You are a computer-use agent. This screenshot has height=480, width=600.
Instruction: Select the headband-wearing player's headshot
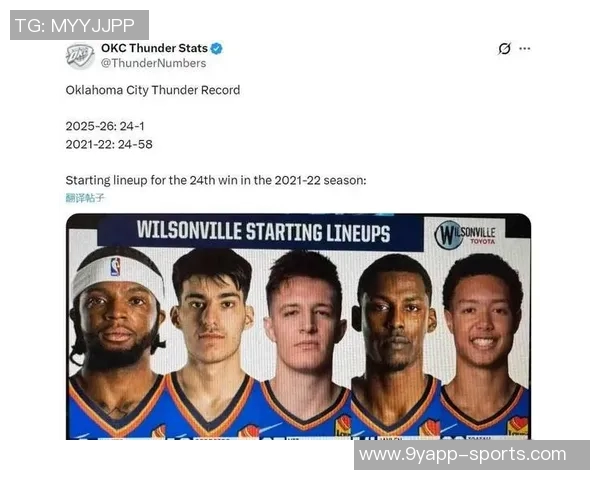117,341
